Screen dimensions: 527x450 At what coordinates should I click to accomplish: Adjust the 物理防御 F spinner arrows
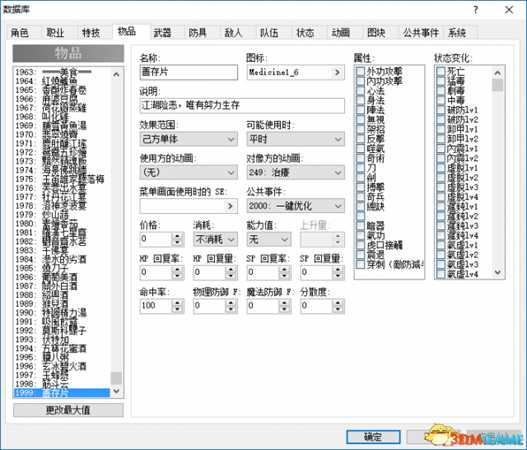click(x=231, y=306)
